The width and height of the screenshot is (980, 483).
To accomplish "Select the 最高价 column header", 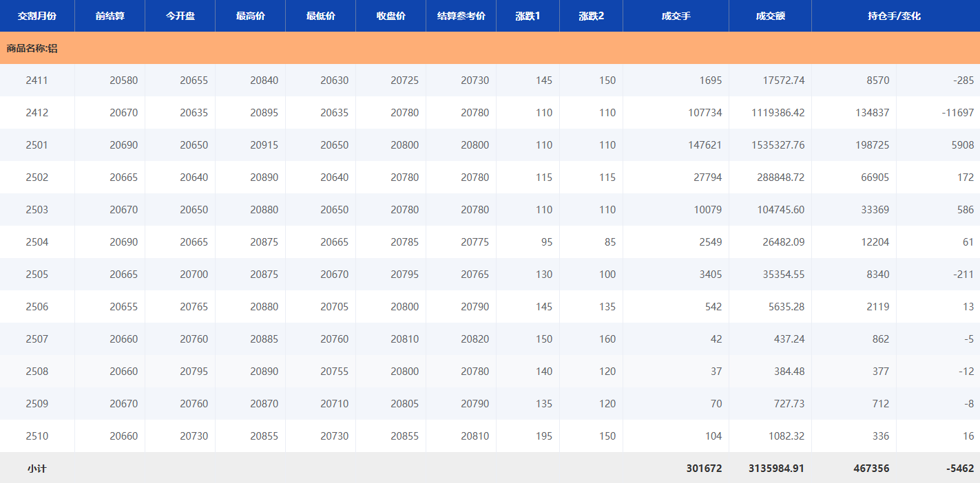I will pyautogui.click(x=250, y=16).
